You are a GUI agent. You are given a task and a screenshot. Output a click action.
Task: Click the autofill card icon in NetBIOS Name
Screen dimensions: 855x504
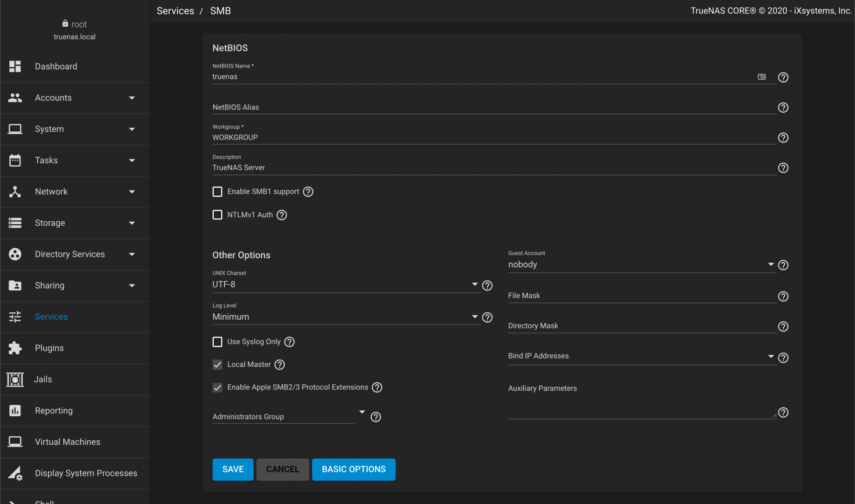(x=762, y=77)
